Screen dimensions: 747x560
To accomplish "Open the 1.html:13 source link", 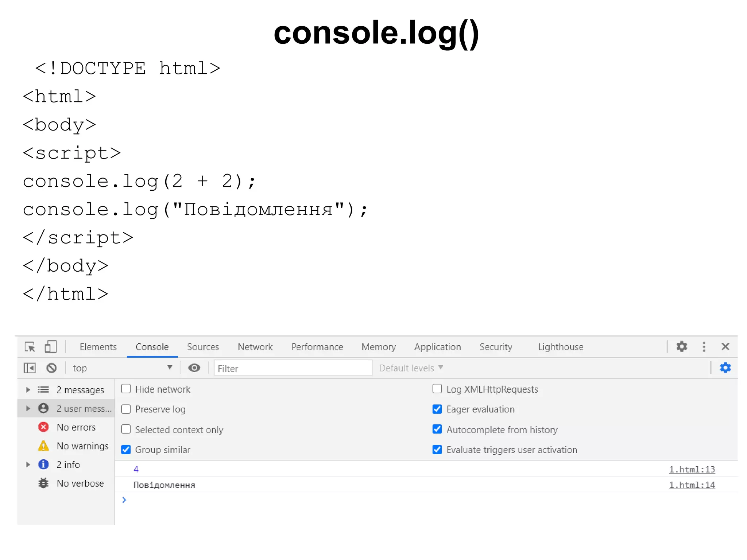I will point(692,469).
